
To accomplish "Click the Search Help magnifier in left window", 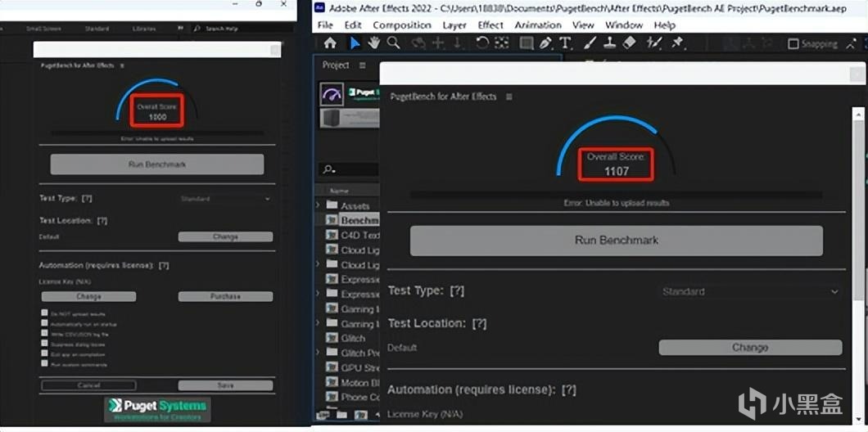I will point(197,28).
